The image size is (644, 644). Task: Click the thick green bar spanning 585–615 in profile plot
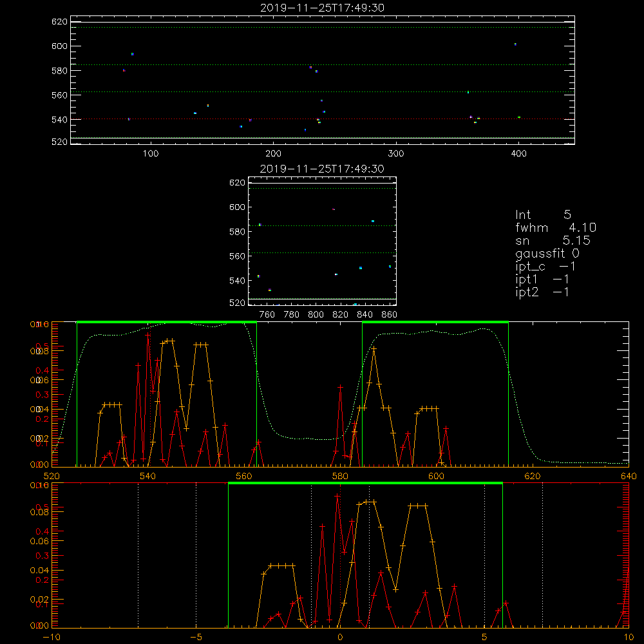[x=435, y=322]
